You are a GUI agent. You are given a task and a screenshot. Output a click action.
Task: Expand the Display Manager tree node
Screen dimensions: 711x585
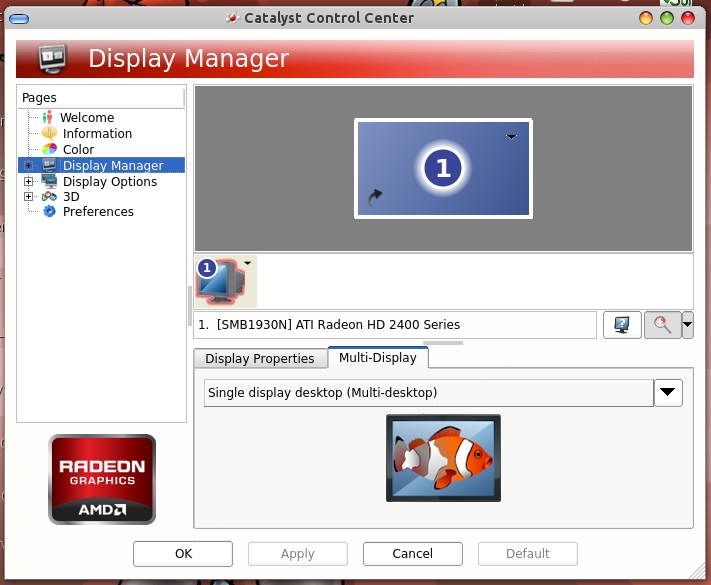coord(28,166)
